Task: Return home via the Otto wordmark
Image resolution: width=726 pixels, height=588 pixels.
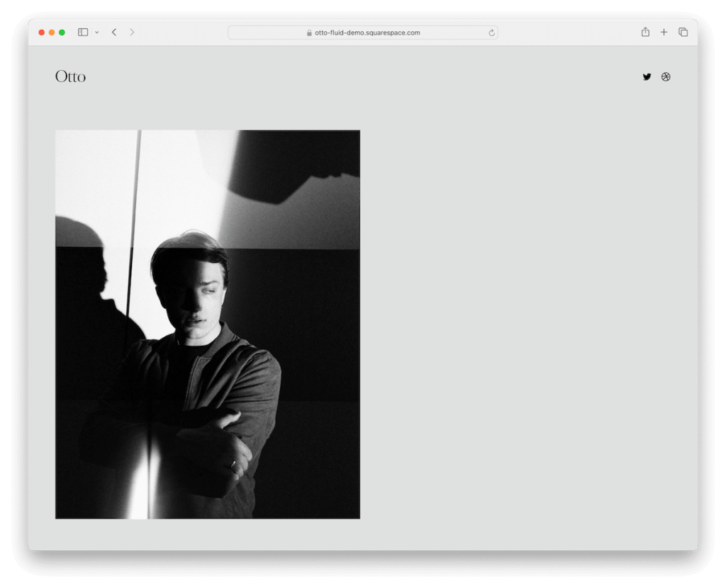Action: click(x=71, y=77)
